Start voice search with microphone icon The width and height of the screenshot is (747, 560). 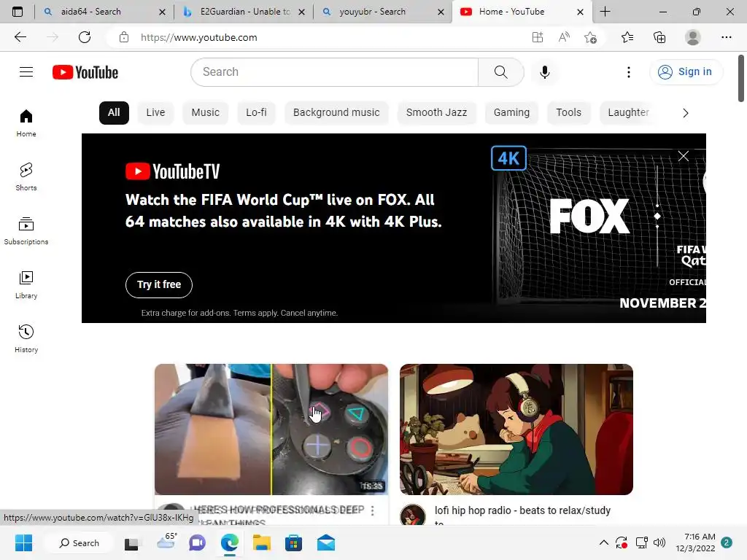[x=544, y=72]
